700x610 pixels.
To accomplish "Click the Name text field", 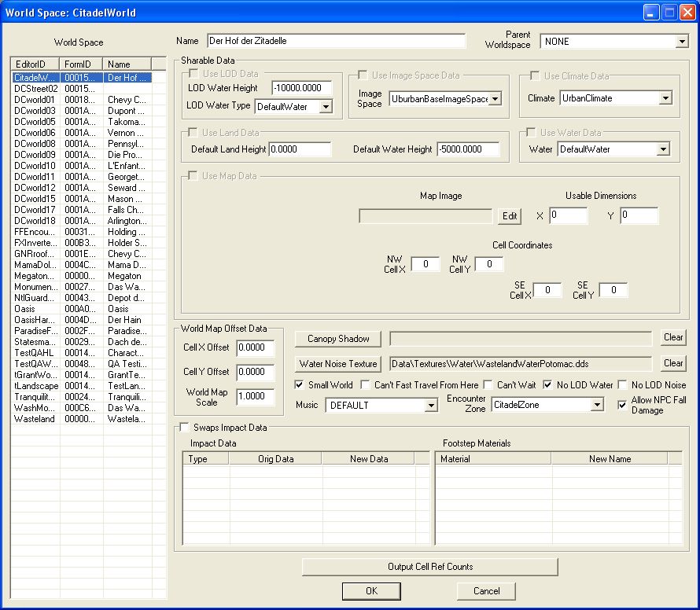I will point(336,41).
